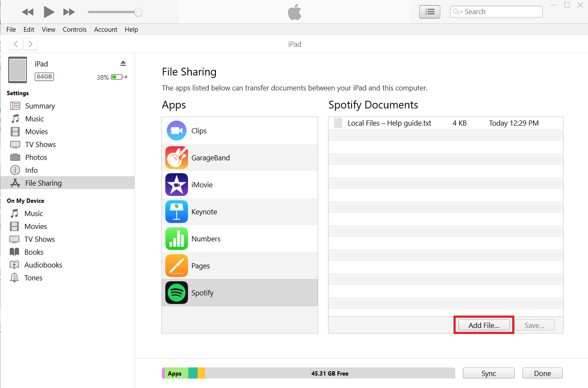This screenshot has height=388, width=588.
Task: Open the View menu
Action: point(48,30)
